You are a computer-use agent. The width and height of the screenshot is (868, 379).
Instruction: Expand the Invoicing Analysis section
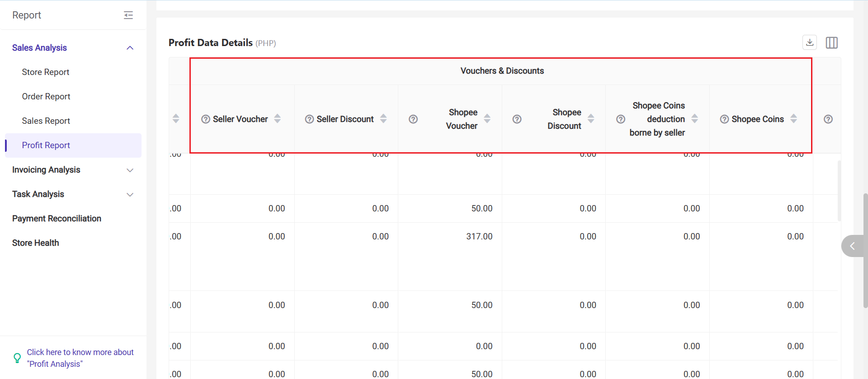point(130,170)
